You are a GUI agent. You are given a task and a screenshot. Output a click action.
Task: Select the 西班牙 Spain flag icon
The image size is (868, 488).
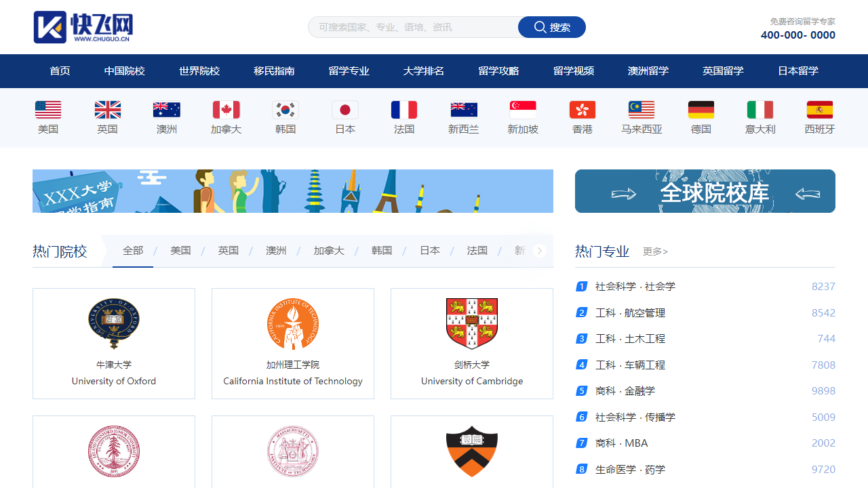[x=819, y=109]
